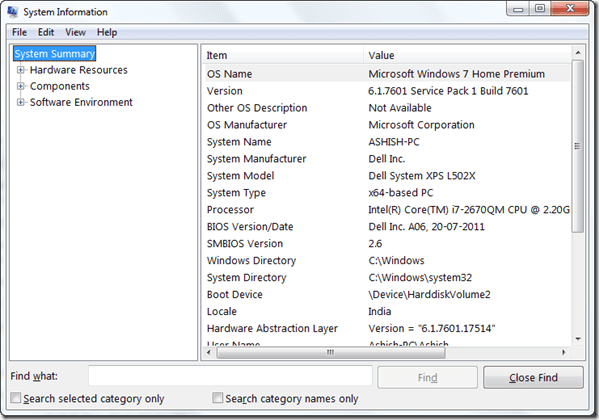Open the File menu

19,32
